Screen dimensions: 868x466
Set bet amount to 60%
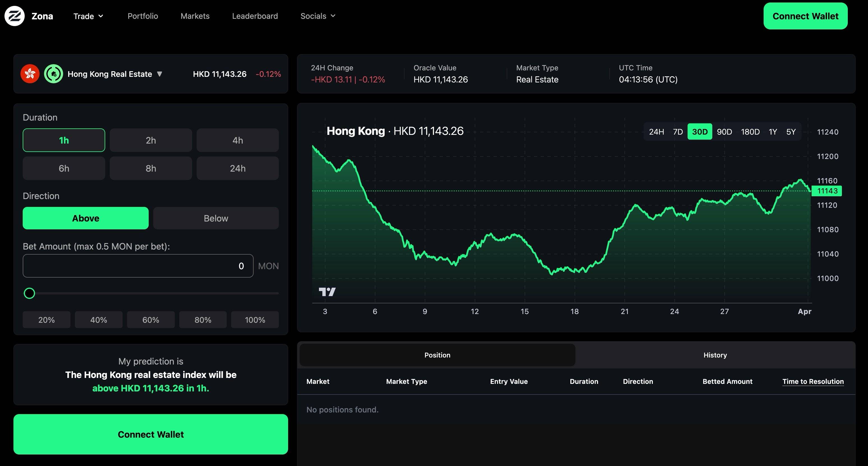tap(151, 320)
